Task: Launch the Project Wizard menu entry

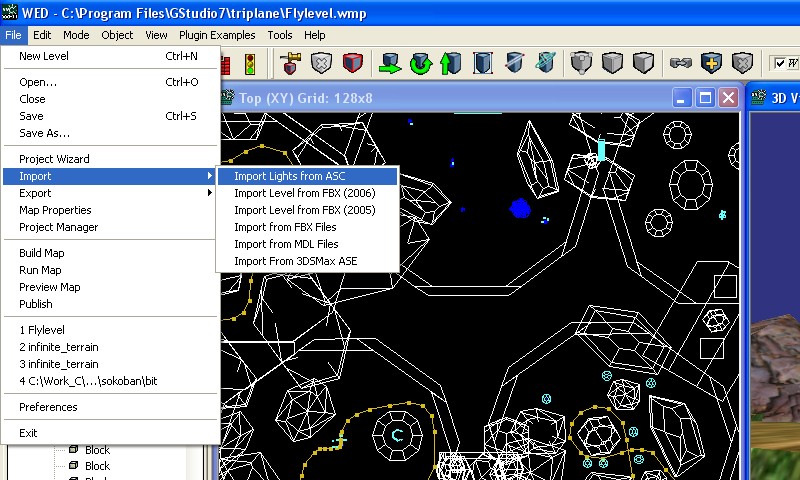Action: [111, 159]
